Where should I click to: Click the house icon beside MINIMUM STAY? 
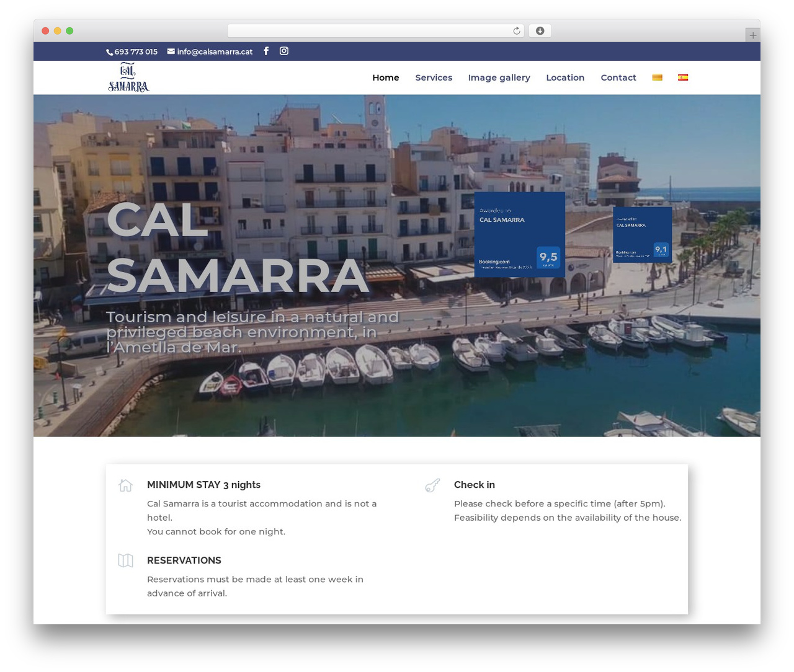(x=126, y=485)
